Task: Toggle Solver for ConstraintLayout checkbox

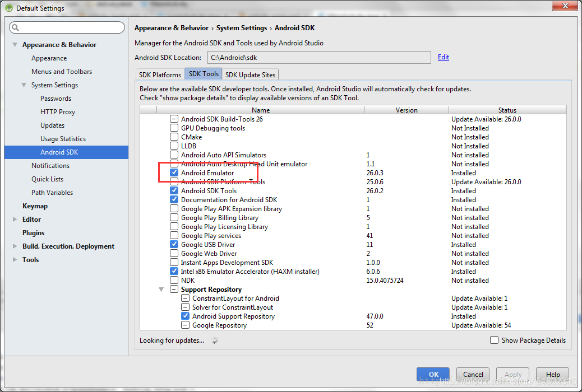Action: tap(185, 307)
